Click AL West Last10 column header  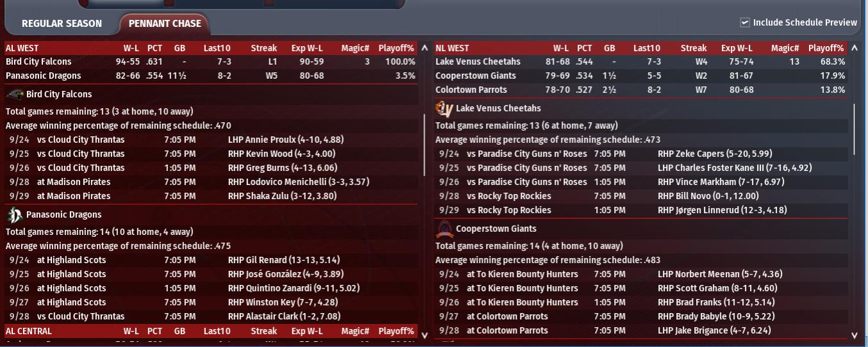pos(217,48)
